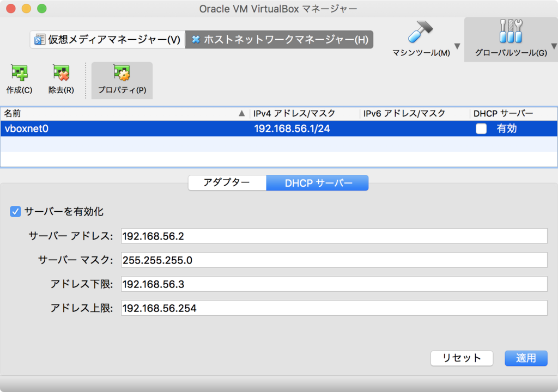This screenshot has height=392, width=558.
Task: Click the グローバルツール(G) label
Action: point(511,53)
